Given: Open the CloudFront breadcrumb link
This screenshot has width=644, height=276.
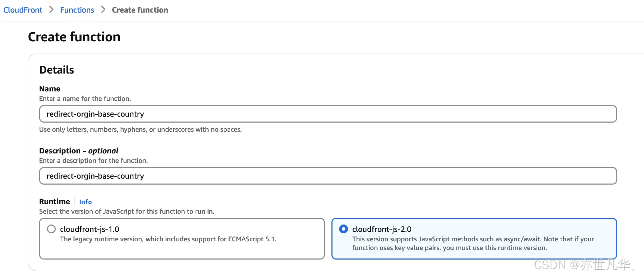Looking at the screenshot, I should (23, 10).
